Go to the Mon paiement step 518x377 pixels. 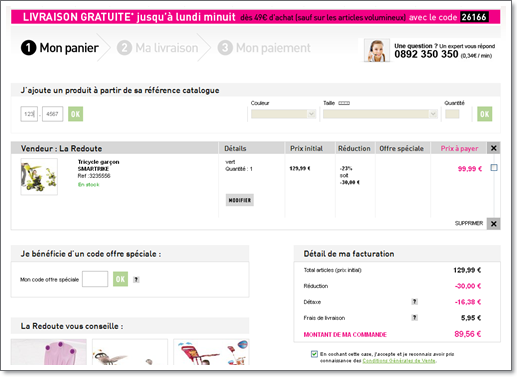coord(264,48)
